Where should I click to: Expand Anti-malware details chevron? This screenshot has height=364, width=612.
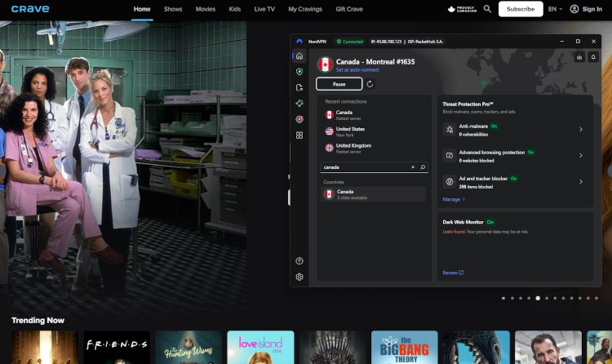(581, 129)
